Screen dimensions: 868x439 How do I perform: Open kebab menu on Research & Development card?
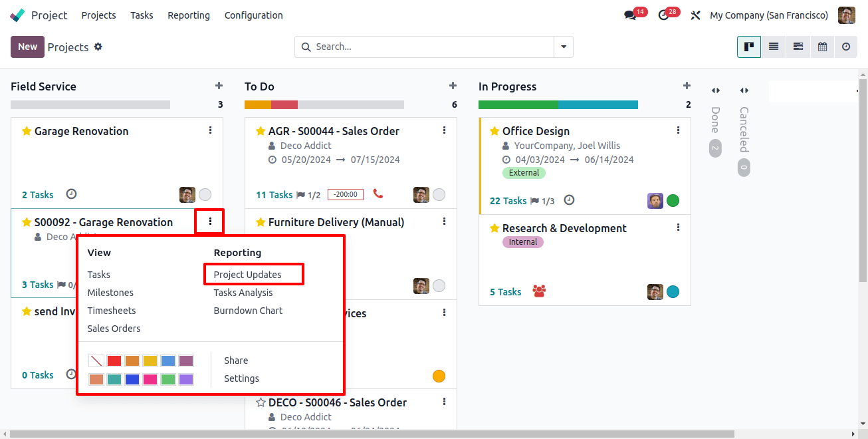tap(679, 227)
